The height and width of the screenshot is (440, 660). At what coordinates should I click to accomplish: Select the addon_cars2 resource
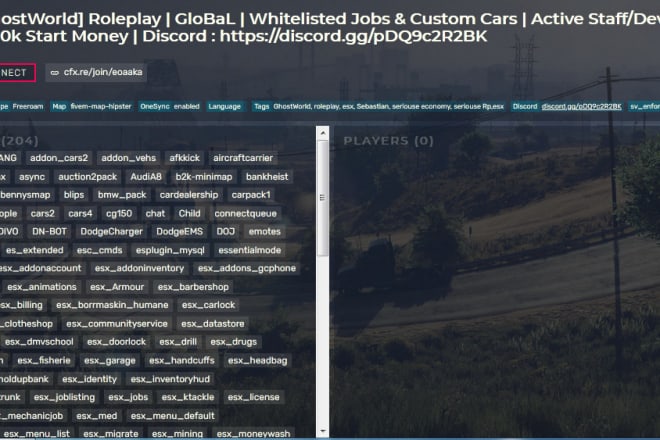click(59, 158)
